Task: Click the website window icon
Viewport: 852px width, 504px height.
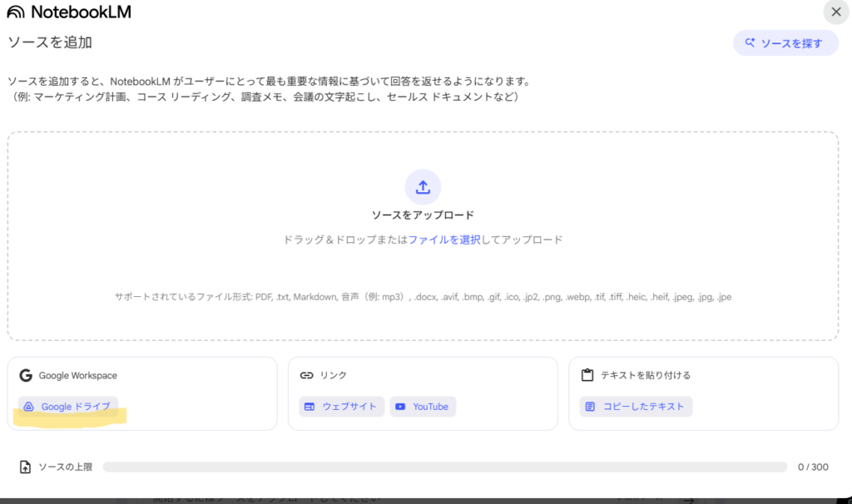Action: (310, 407)
